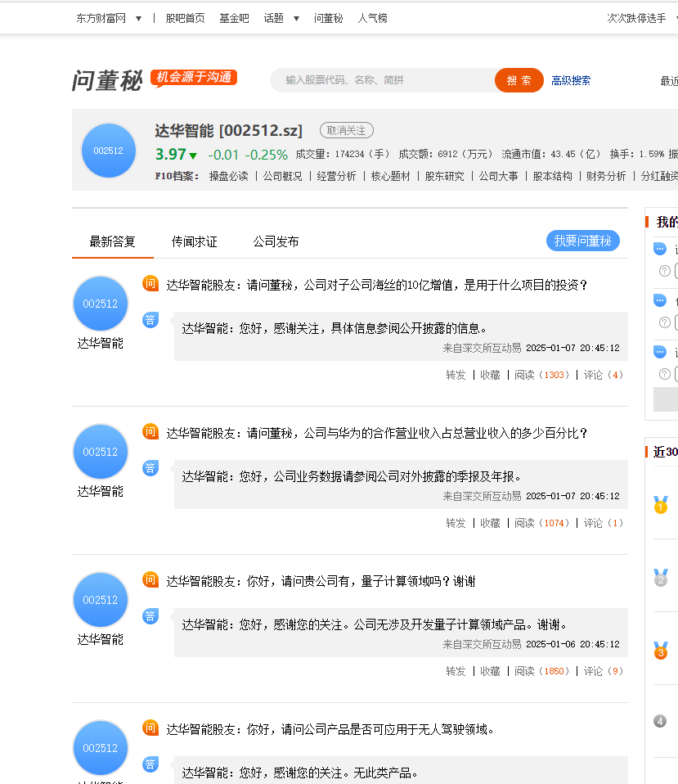Switch to 传闻求证 tab

click(194, 242)
